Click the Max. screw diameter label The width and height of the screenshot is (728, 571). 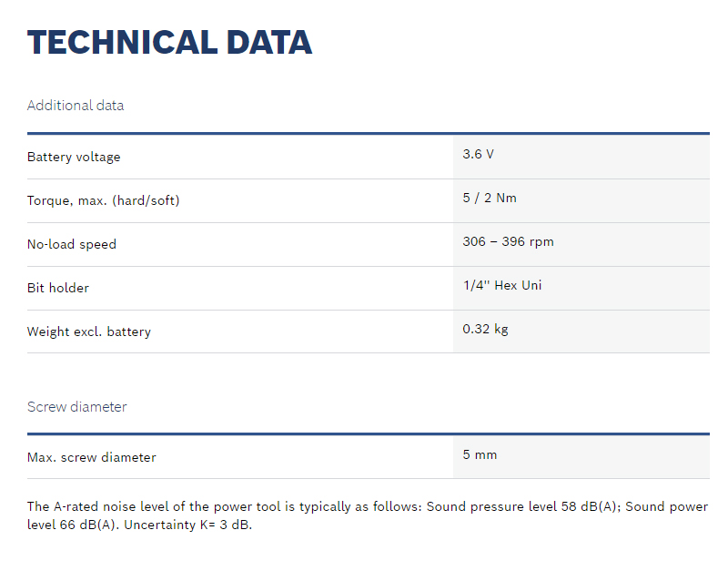point(92,457)
